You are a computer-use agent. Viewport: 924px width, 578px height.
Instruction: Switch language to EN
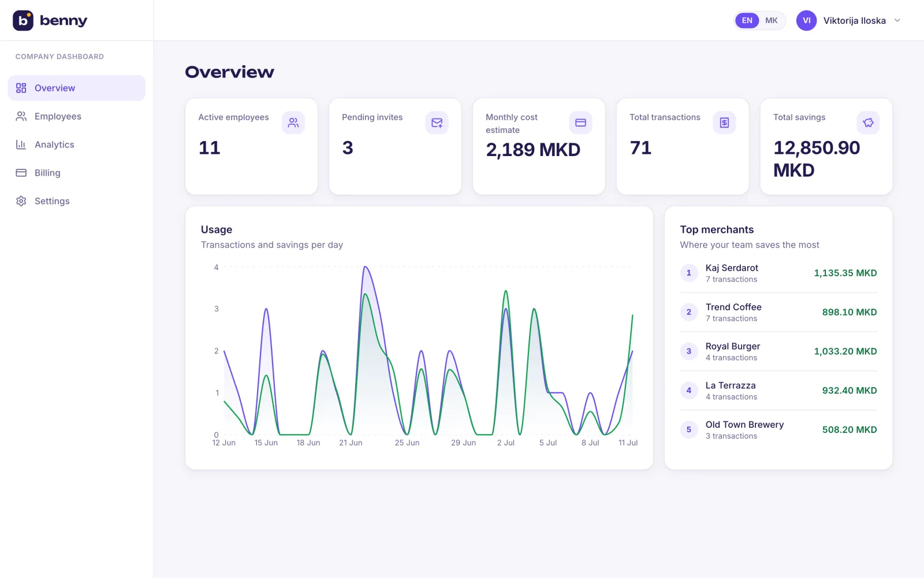coord(747,20)
